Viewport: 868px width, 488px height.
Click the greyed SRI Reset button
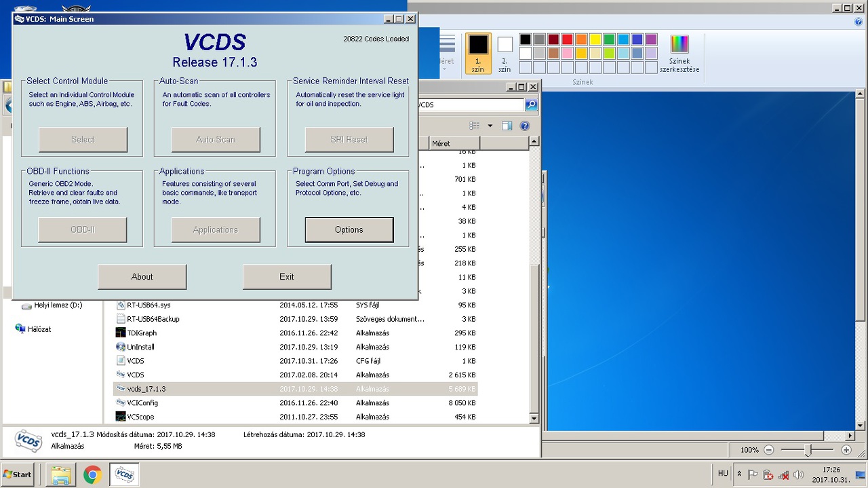pos(349,139)
